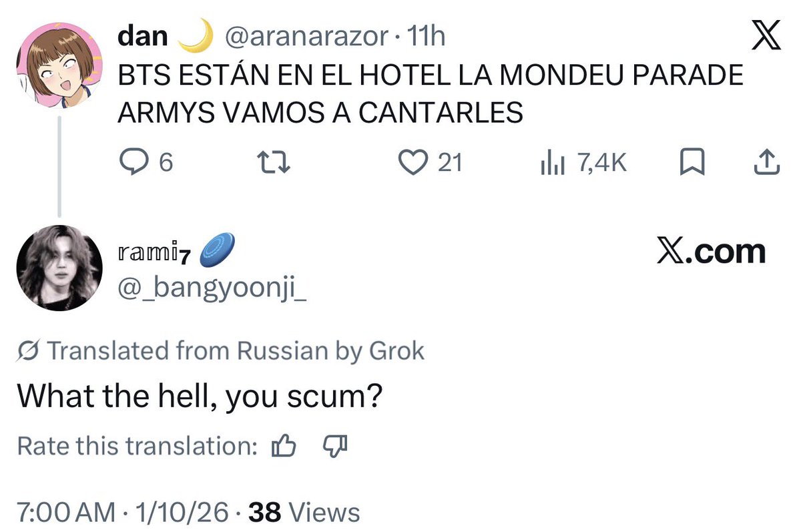The image size is (801, 532).
Task: Bookmark dan's post
Action: click(x=693, y=162)
